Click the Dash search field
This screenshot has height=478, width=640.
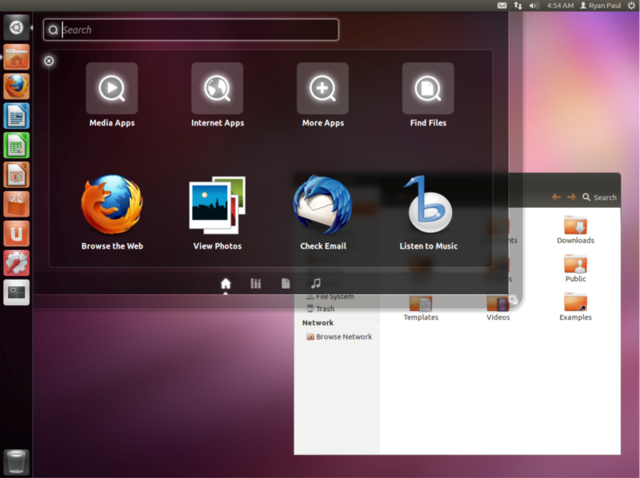191,30
